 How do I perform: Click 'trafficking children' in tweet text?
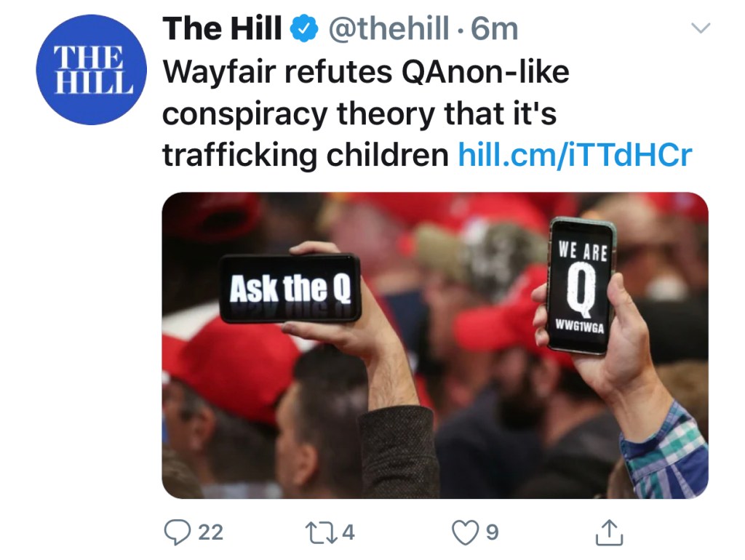pos(306,155)
